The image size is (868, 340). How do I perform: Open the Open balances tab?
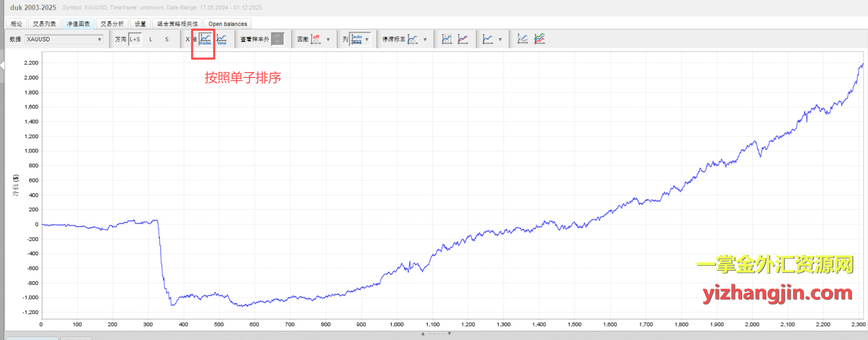pyautogui.click(x=228, y=24)
